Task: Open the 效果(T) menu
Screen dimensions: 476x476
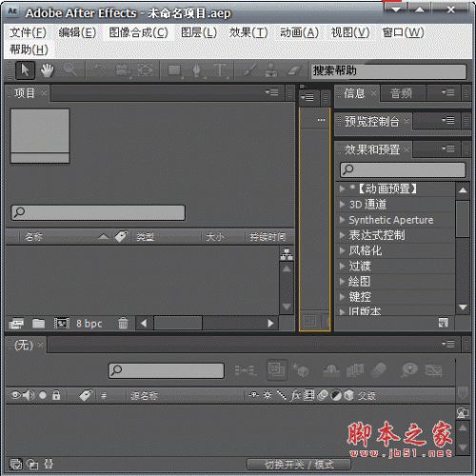Action: pos(248,32)
